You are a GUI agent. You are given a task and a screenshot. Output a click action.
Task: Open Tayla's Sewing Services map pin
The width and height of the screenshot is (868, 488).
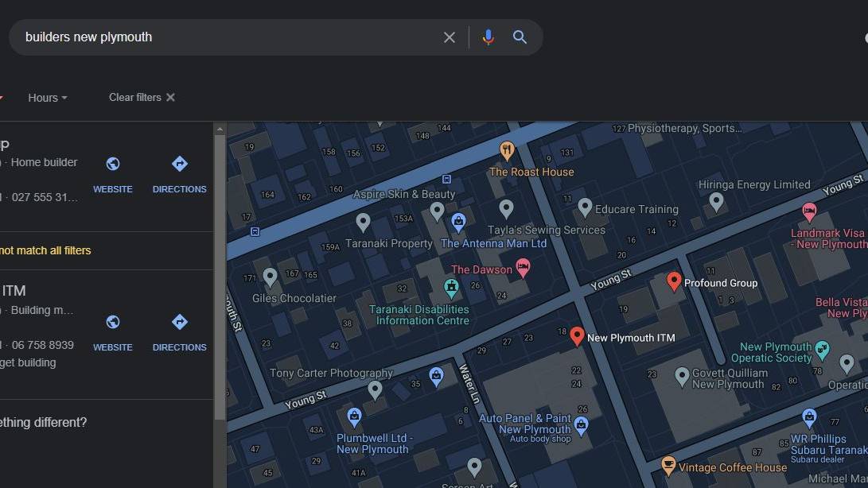[x=506, y=208]
